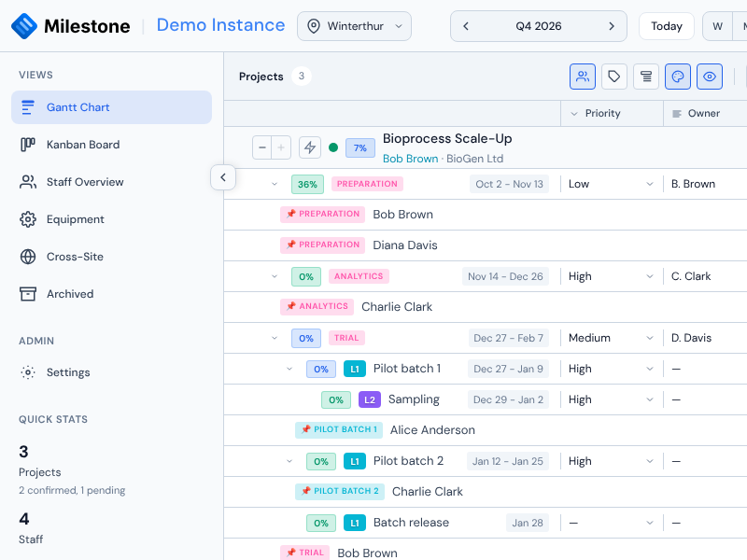Click pinned PREPARATION tag for Bob Brown
Screen dimensions: 747x560
coord(322,215)
